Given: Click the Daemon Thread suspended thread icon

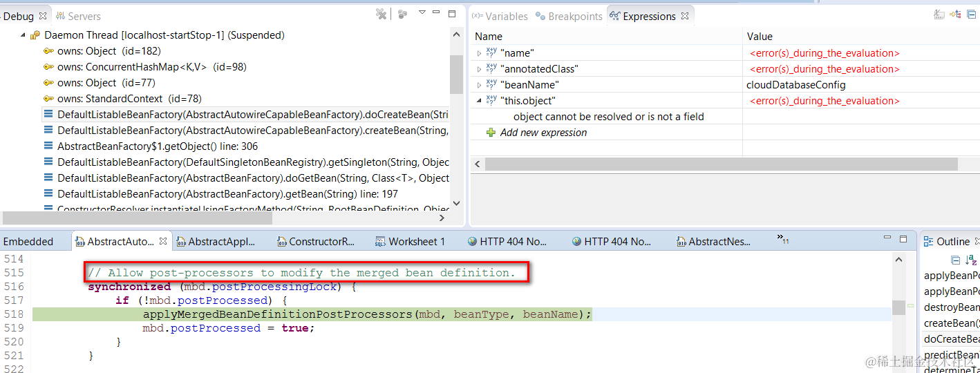Looking at the screenshot, I should pos(35,35).
